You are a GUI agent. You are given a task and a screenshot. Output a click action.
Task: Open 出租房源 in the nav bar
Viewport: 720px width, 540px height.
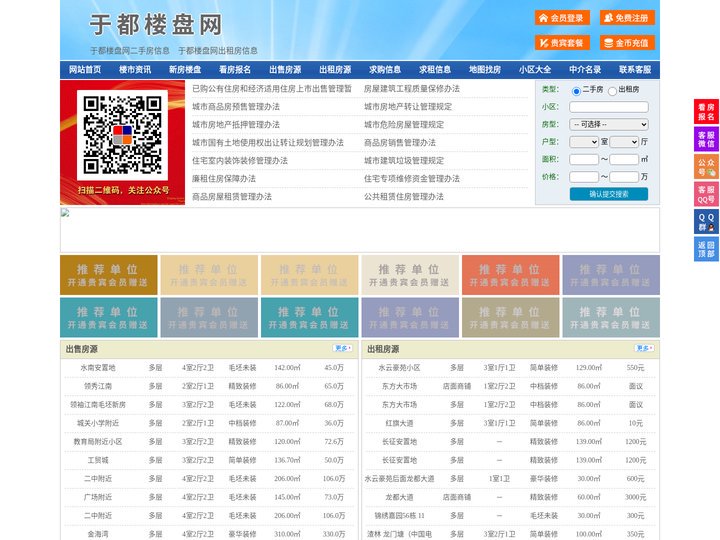[x=335, y=70]
